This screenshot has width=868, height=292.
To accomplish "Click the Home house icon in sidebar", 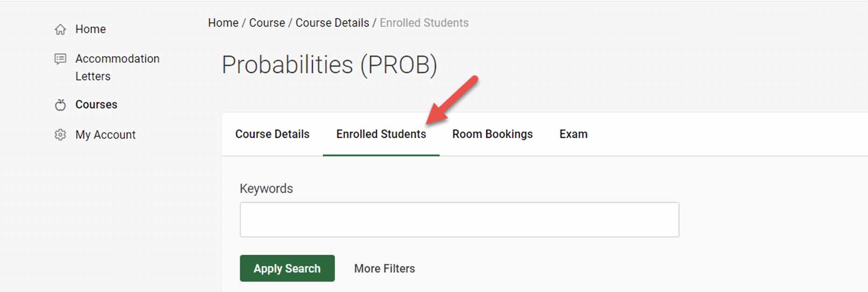I will pos(60,29).
